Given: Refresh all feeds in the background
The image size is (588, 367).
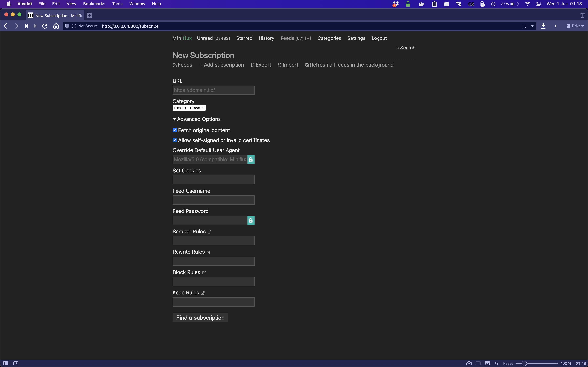Looking at the screenshot, I should pyautogui.click(x=352, y=65).
